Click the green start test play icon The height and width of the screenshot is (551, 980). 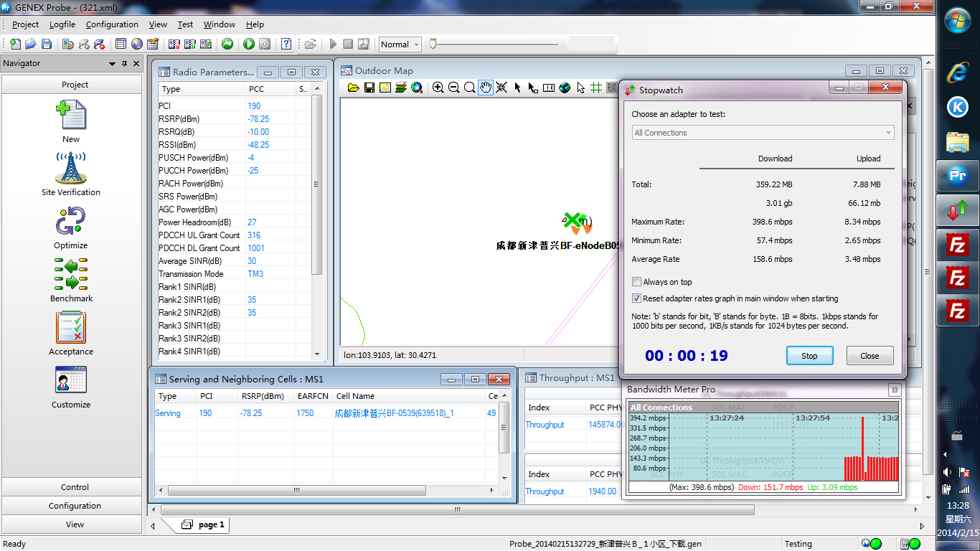click(x=249, y=44)
